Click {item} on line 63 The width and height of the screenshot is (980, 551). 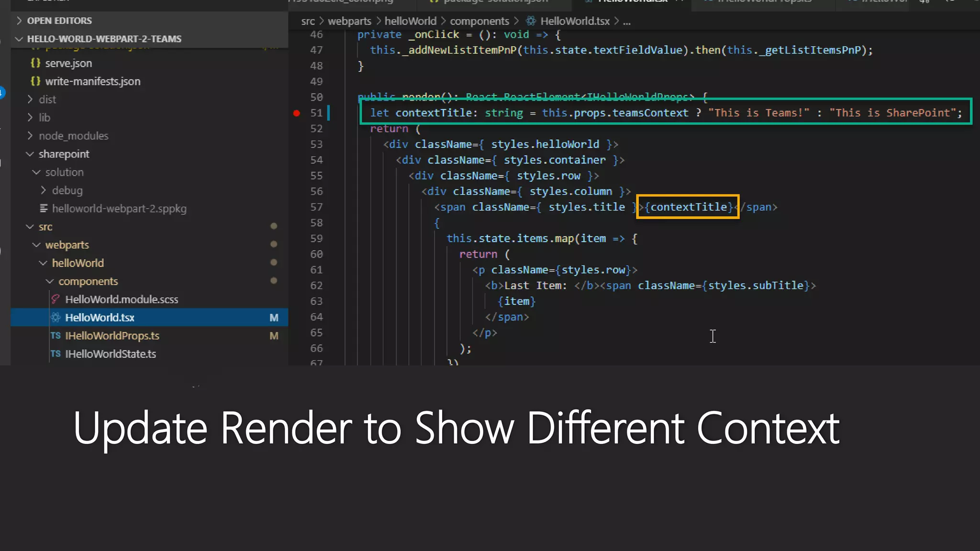coord(516,301)
